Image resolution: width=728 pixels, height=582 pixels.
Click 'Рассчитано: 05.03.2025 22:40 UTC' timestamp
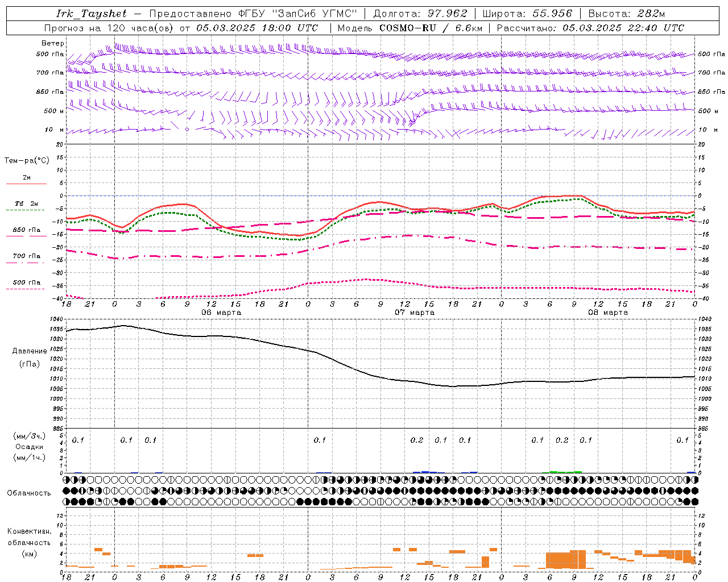coord(590,28)
